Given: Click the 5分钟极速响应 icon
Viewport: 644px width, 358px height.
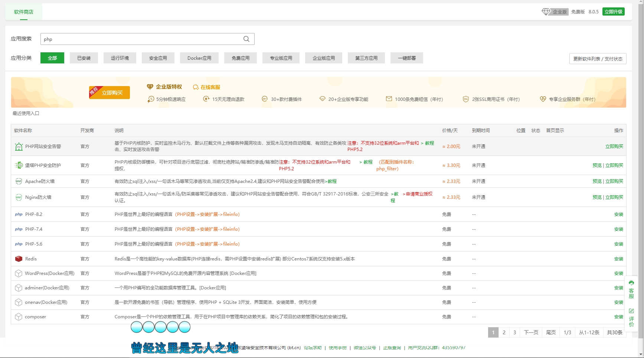Looking at the screenshot, I should (151, 99).
